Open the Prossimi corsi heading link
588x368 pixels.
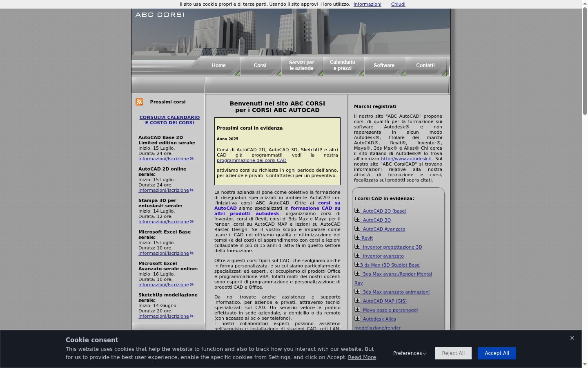168,102
